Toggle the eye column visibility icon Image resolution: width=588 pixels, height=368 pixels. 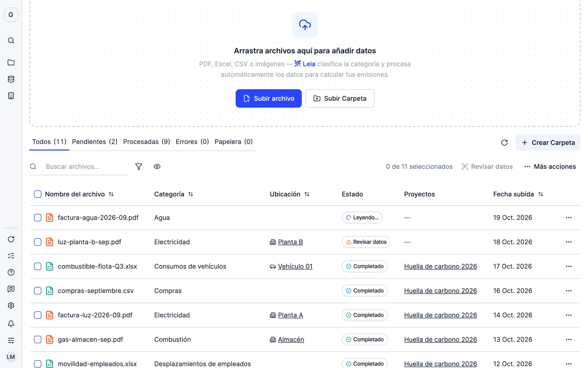click(x=157, y=166)
